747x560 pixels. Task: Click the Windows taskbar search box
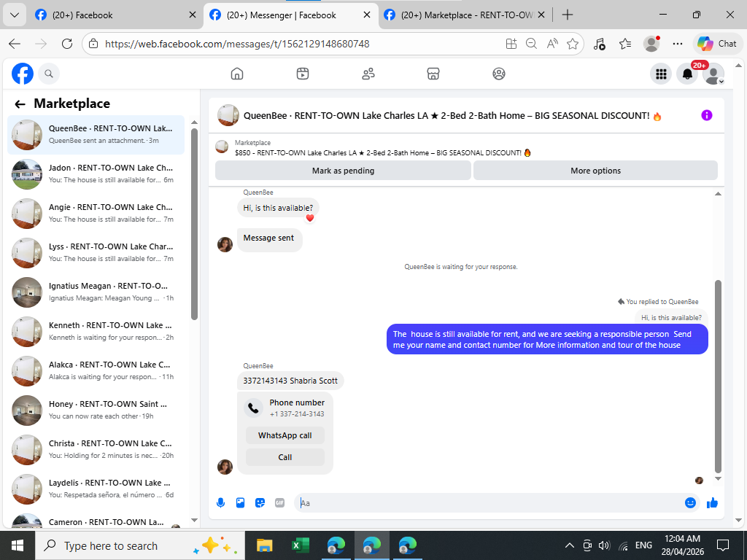point(140,545)
